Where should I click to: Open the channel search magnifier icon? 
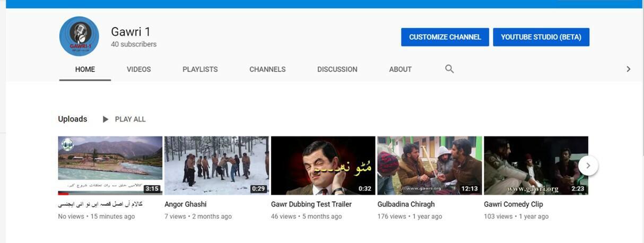coord(449,69)
